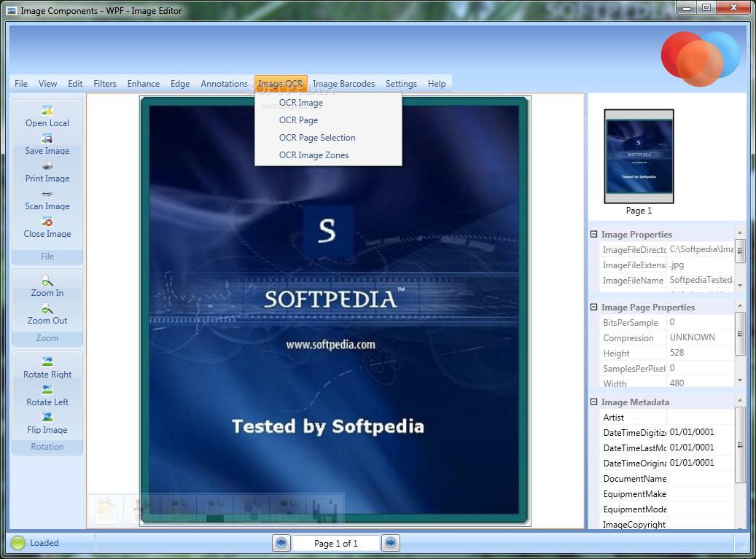Screen dimensions: 756x559
Task: Select the Page 1 thumbnail
Action: point(639,156)
